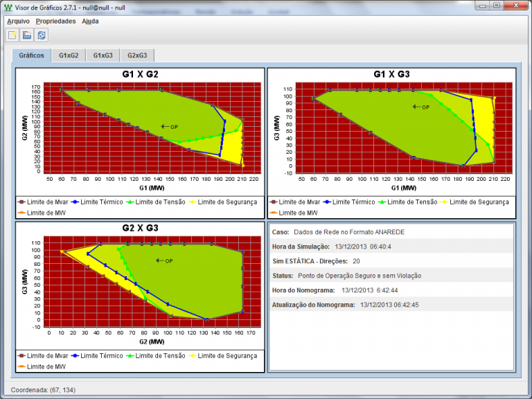Maximize the Visor de Gráficos window

[497, 6]
